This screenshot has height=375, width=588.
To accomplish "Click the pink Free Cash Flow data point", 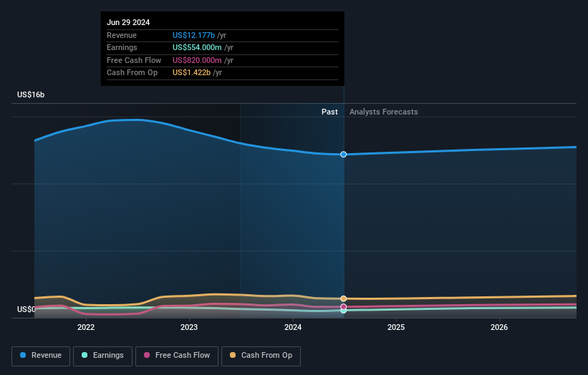I will point(344,307).
